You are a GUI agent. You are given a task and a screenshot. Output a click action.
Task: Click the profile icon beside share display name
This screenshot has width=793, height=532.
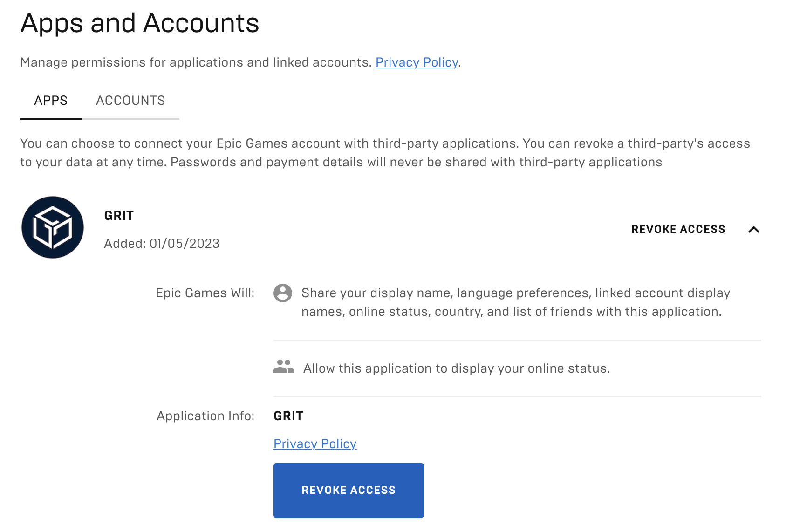pyautogui.click(x=283, y=293)
